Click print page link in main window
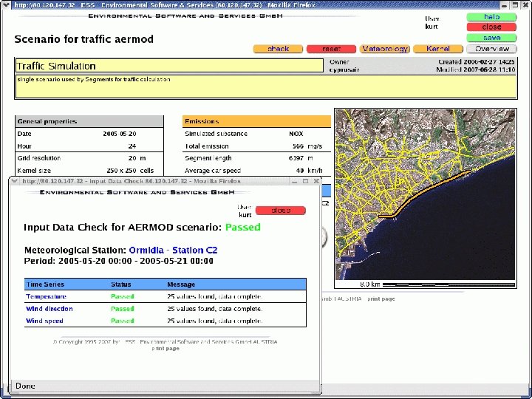 [381, 299]
